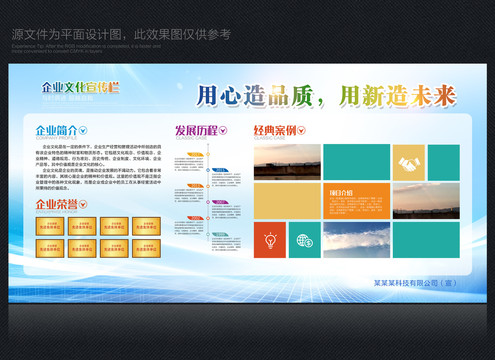Select the last gold plaque in second row
This screenshot has height=360, width=495.
pyautogui.click(x=147, y=248)
